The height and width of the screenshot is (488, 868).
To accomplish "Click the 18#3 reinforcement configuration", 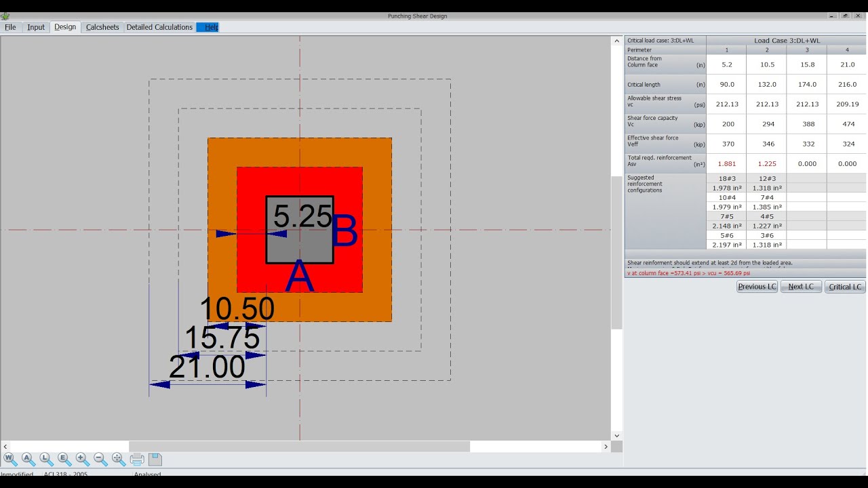I will [726, 178].
